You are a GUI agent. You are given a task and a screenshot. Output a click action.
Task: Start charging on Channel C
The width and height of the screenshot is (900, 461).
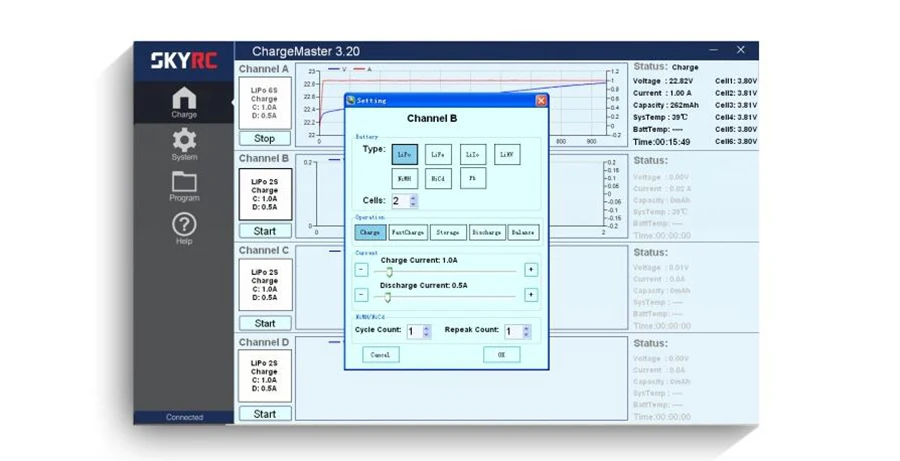[265, 323]
